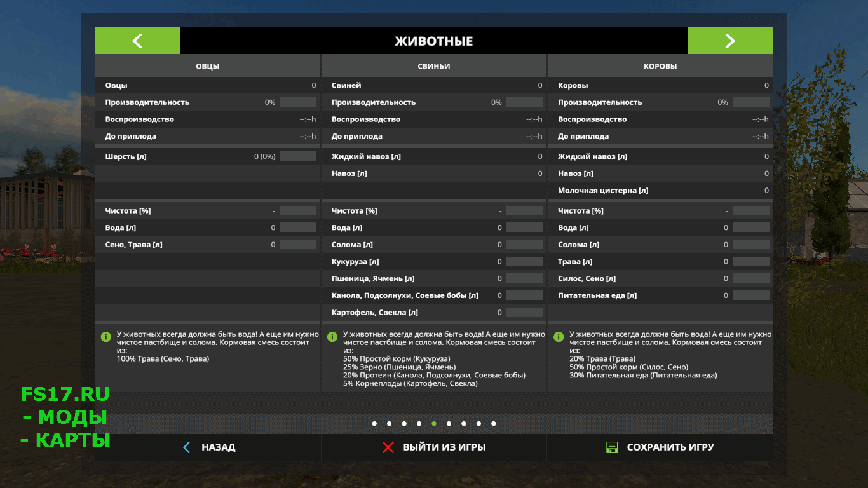Viewport: 868px width, 488px height.
Task: Click Трава [л] row in cows column
Action: click(x=660, y=262)
